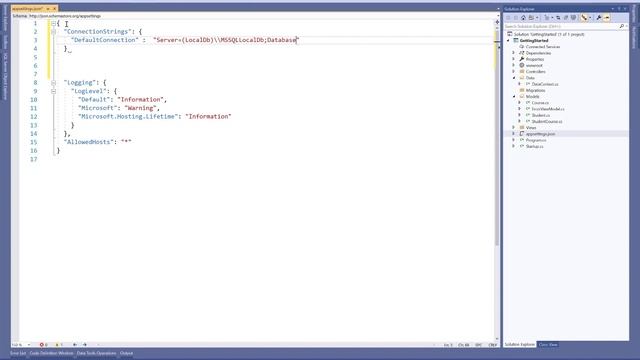
Task: Click the Properties wrench icon in tree
Action: (522, 59)
